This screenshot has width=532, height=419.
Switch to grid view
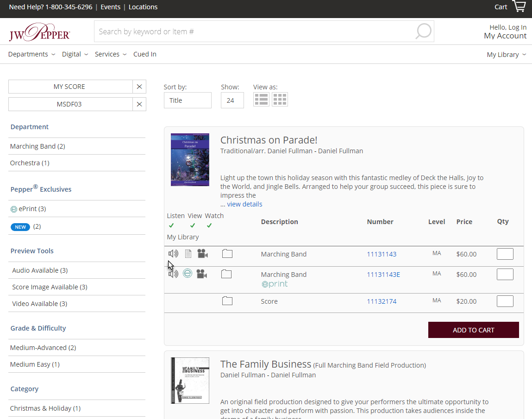(280, 100)
